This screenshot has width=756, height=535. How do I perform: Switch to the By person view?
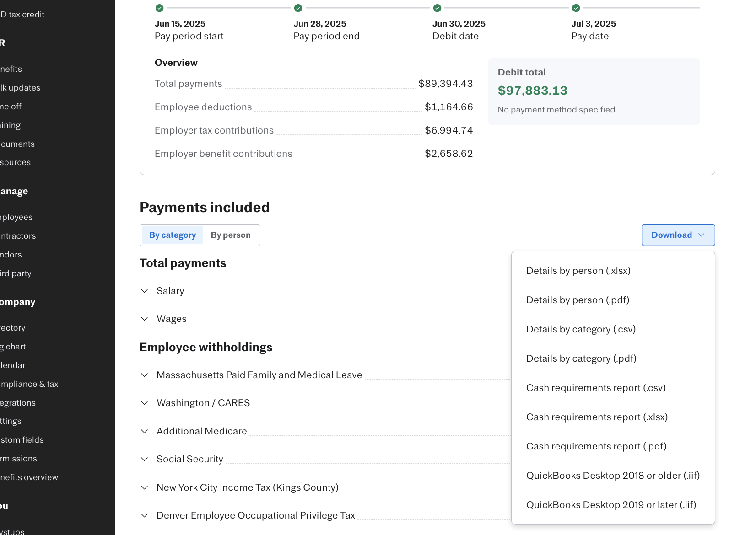[x=231, y=235]
